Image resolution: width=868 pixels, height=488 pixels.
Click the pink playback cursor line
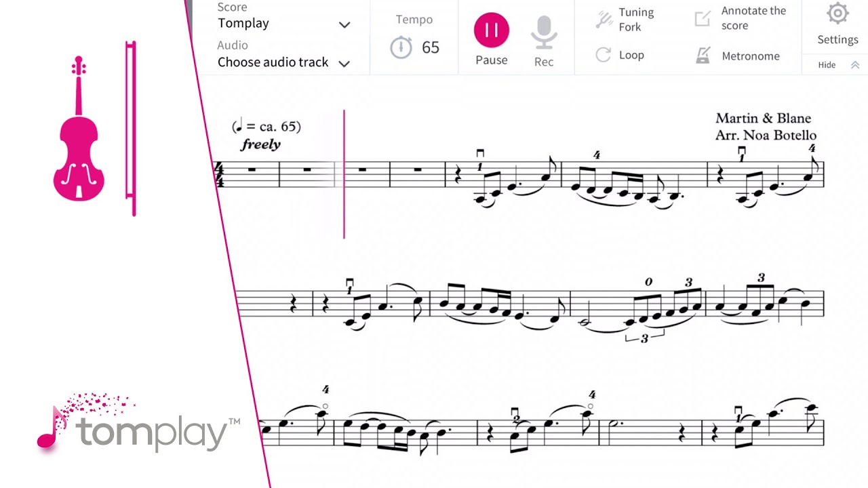coord(344,174)
